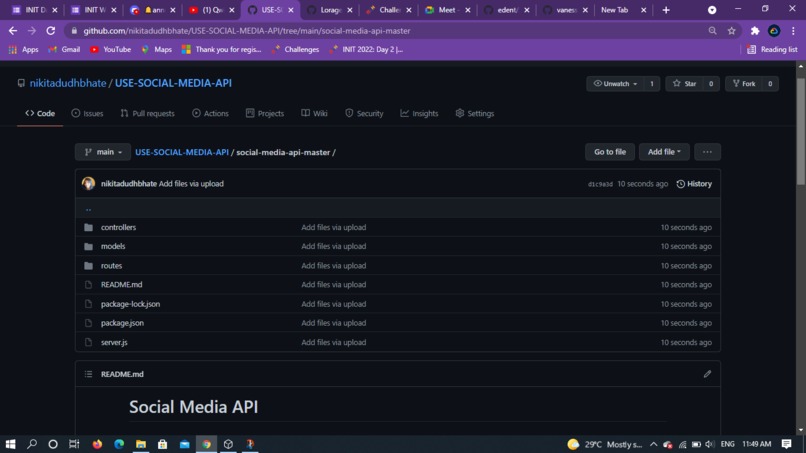Open repository Settings tab
Image resolution: width=806 pixels, height=453 pixels.
474,113
